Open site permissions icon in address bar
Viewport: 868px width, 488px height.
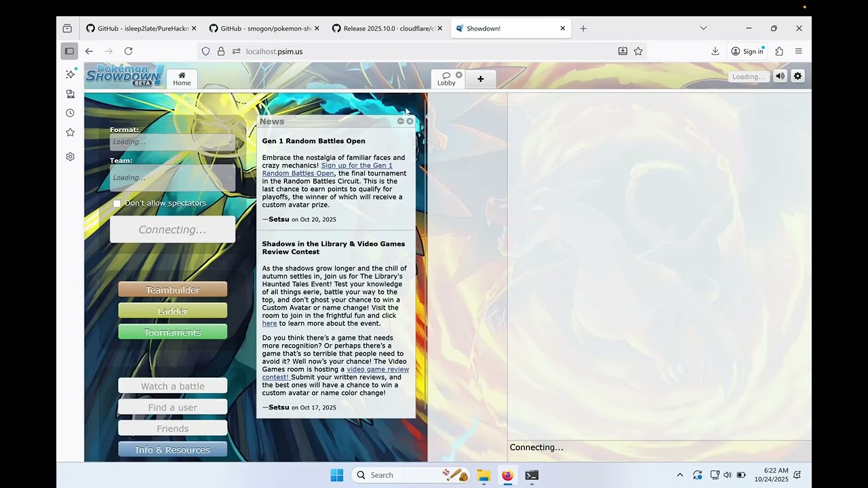point(236,51)
